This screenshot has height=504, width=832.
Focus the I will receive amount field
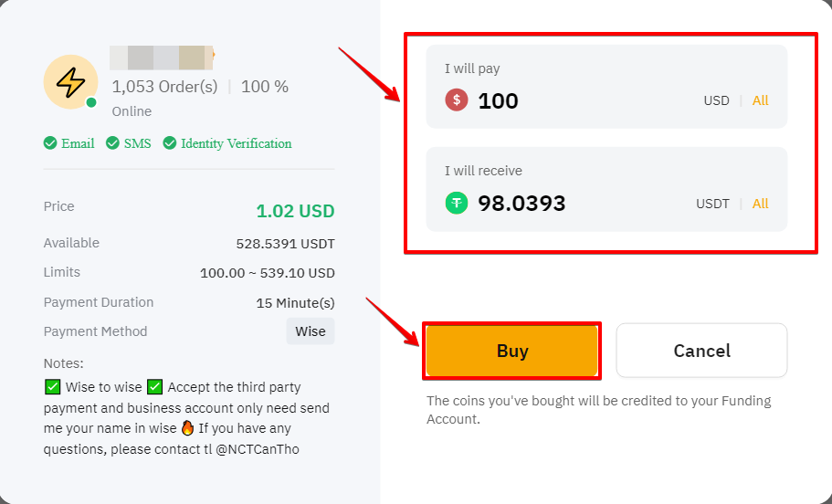[x=606, y=189]
